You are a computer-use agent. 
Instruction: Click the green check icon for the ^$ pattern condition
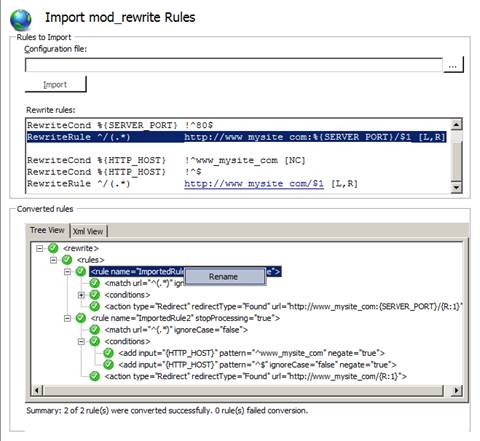click(108, 364)
